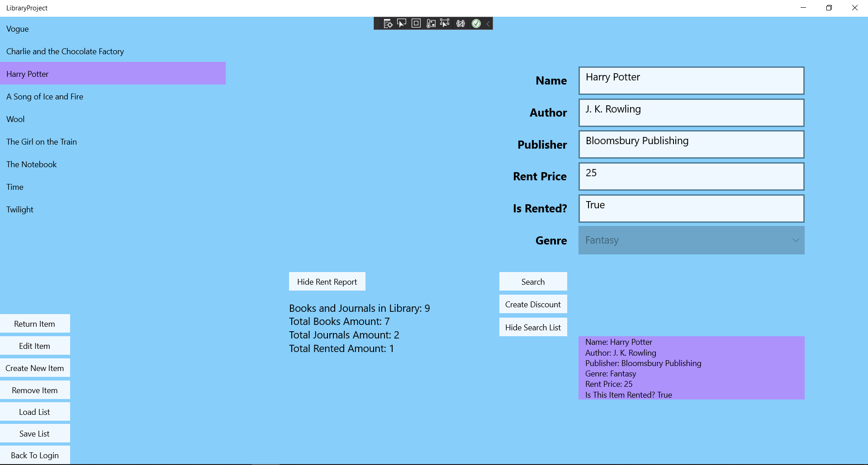
Task: Click the Hide Search List button
Action: coord(533,327)
